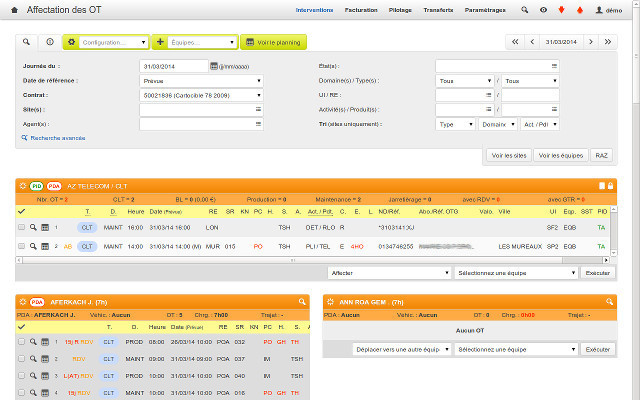The height and width of the screenshot is (400, 640).
Task: Select all rows in AFERKACH table
Action: [21, 327]
